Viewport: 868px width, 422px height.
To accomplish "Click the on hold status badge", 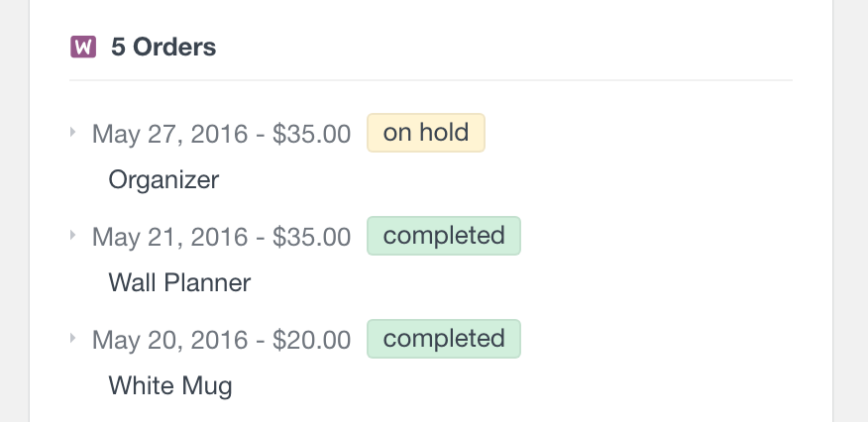I will coord(426,133).
